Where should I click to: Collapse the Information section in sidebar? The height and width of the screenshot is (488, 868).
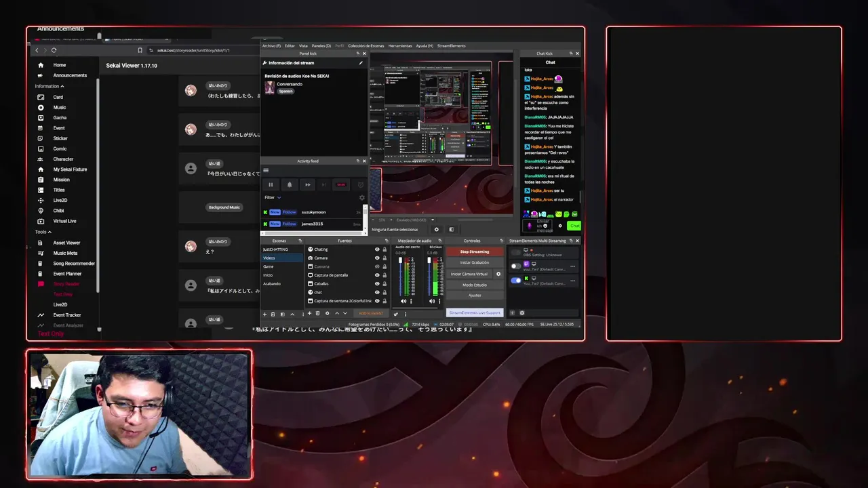coord(50,86)
